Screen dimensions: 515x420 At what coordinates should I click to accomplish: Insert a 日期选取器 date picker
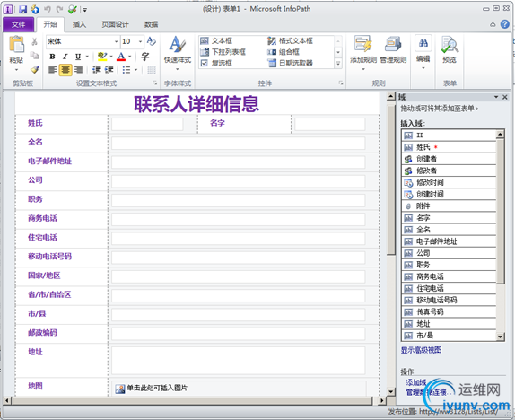pyautogui.click(x=290, y=63)
